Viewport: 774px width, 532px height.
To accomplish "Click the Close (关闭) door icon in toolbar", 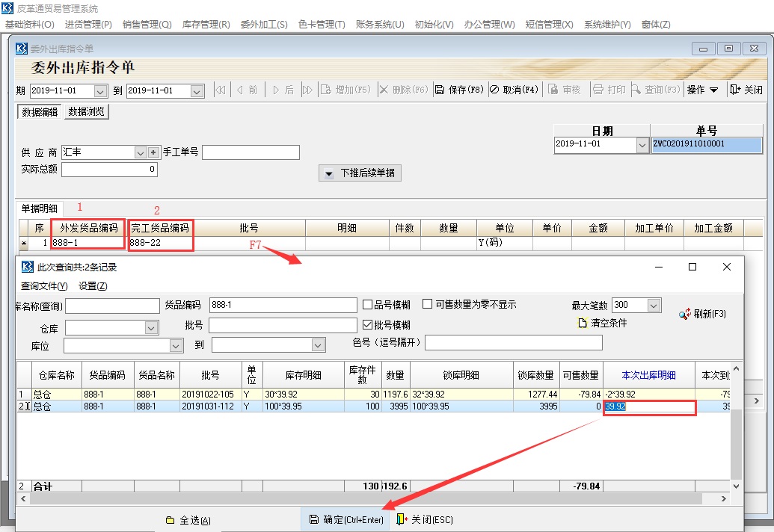I will click(735, 90).
